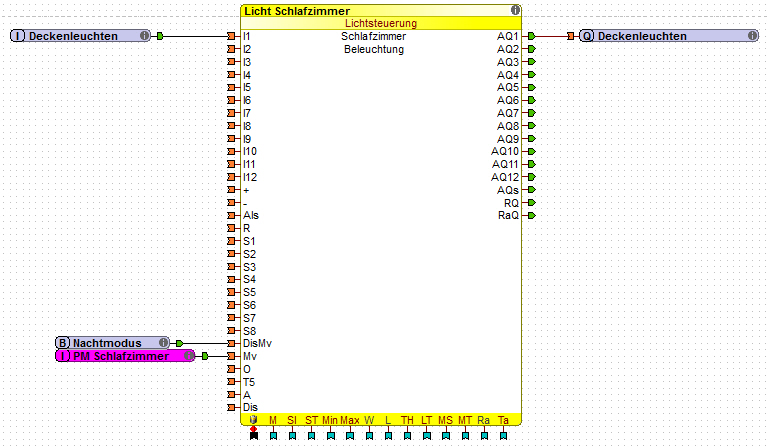Click the Beleuchtung category label in block
The height and width of the screenshot is (447, 767).
click(x=374, y=49)
